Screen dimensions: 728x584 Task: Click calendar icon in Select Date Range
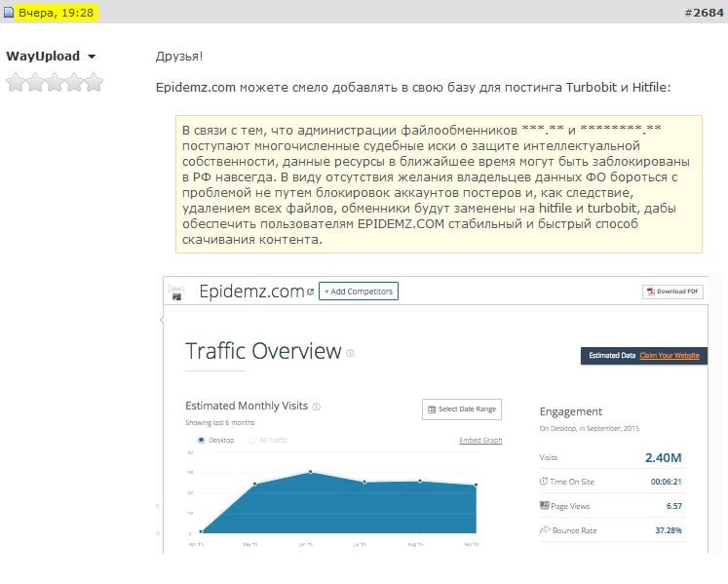pyautogui.click(x=432, y=409)
